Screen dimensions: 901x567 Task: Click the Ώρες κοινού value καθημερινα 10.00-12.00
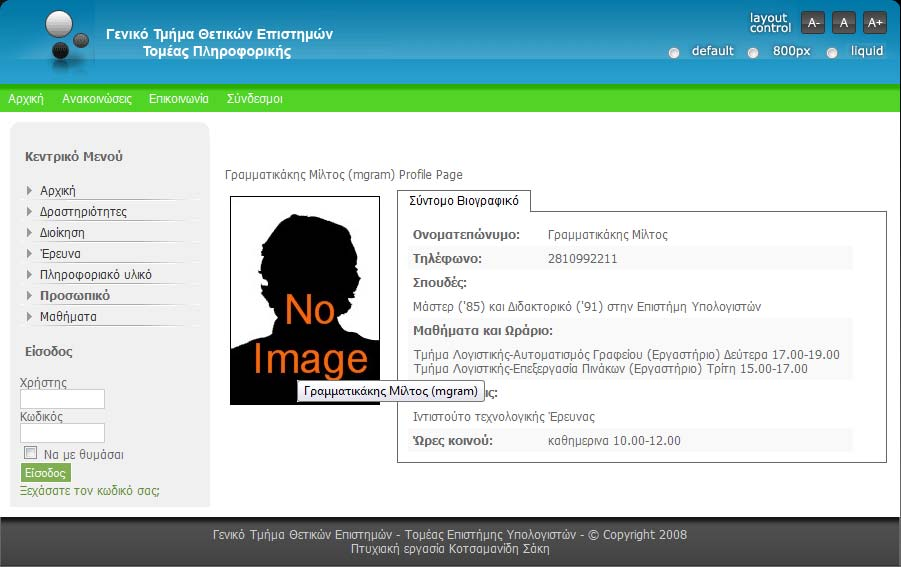[x=614, y=441]
